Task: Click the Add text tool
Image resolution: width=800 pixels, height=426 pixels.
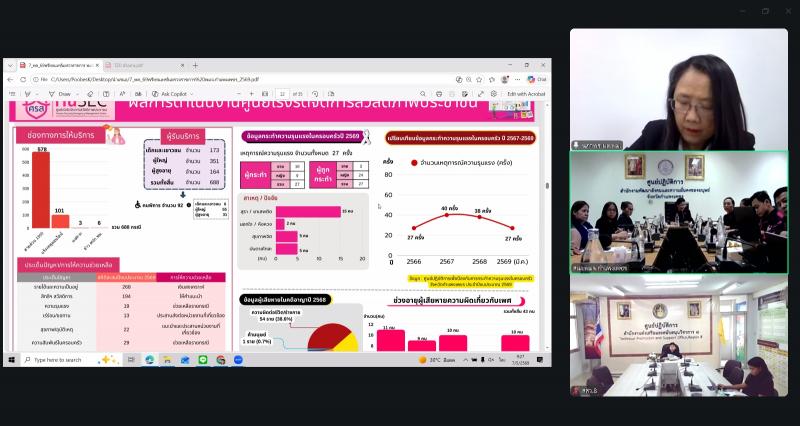Action: [x=106, y=94]
